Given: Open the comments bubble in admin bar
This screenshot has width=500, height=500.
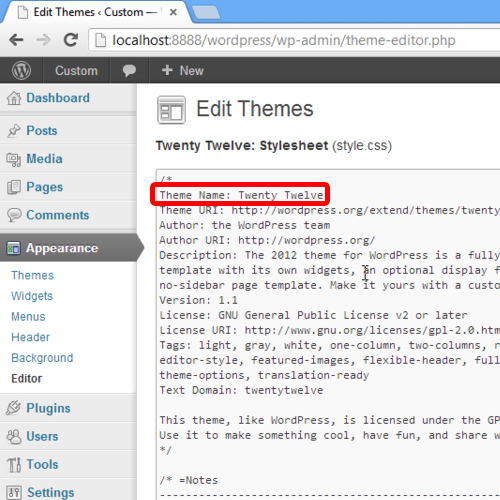Looking at the screenshot, I should click(129, 70).
